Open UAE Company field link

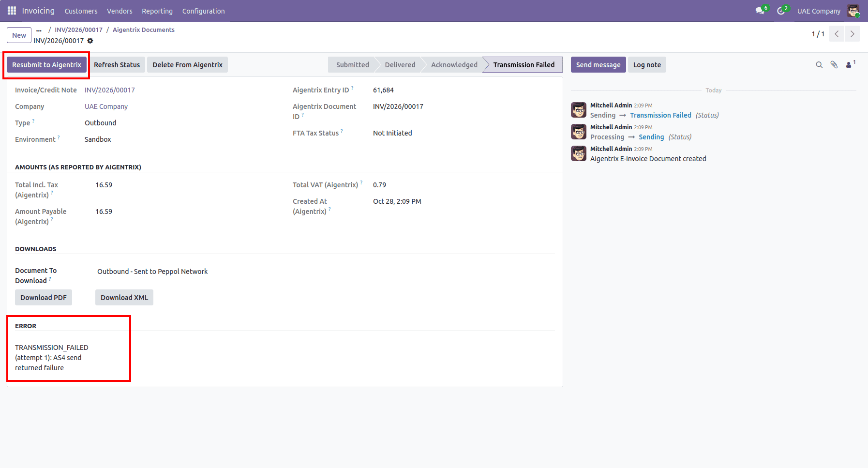tap(106, 106)
